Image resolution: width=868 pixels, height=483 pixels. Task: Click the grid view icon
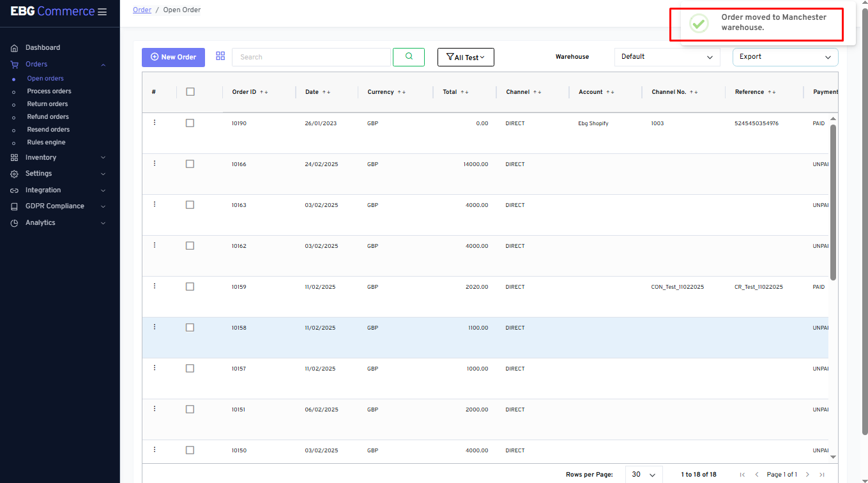(x=220, y=56)
